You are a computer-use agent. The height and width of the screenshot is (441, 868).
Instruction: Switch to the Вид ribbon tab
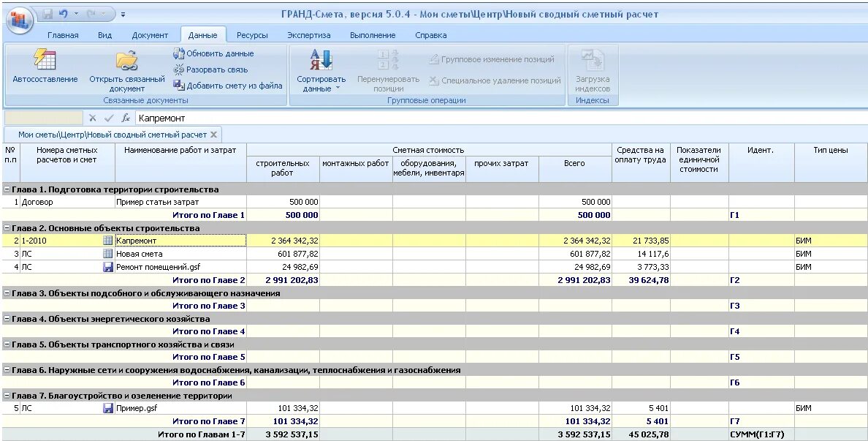104,35
